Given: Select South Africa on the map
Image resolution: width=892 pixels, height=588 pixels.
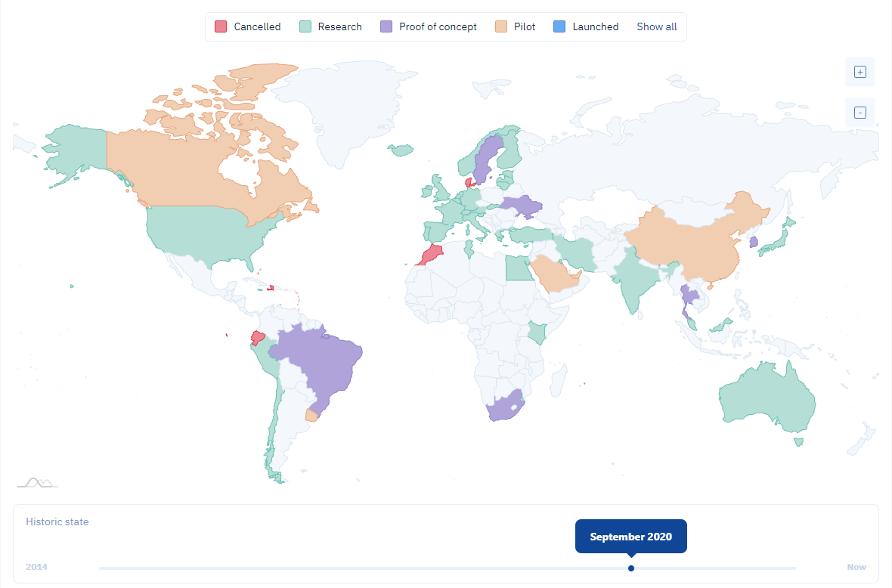Looking at the screenshot, I should [503, 407].
